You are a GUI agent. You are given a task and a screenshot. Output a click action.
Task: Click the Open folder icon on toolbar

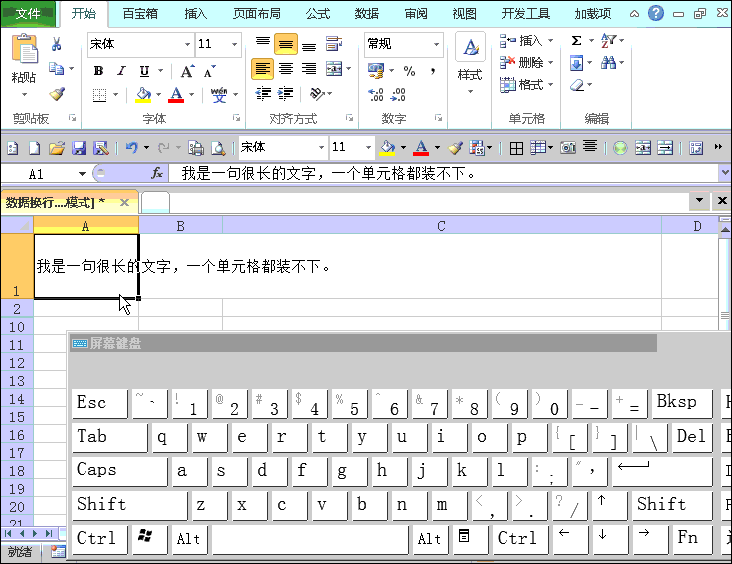[x=56, y=148]
